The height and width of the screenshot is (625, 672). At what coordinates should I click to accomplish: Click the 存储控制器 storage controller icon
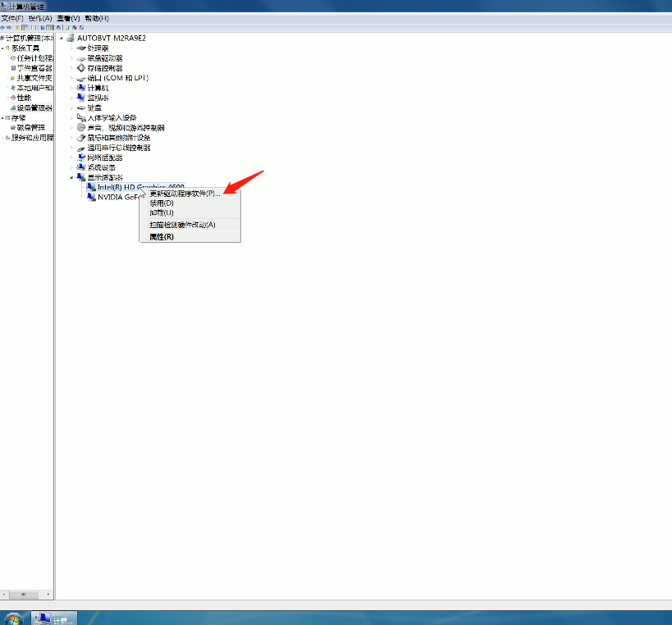click(81, 68)
